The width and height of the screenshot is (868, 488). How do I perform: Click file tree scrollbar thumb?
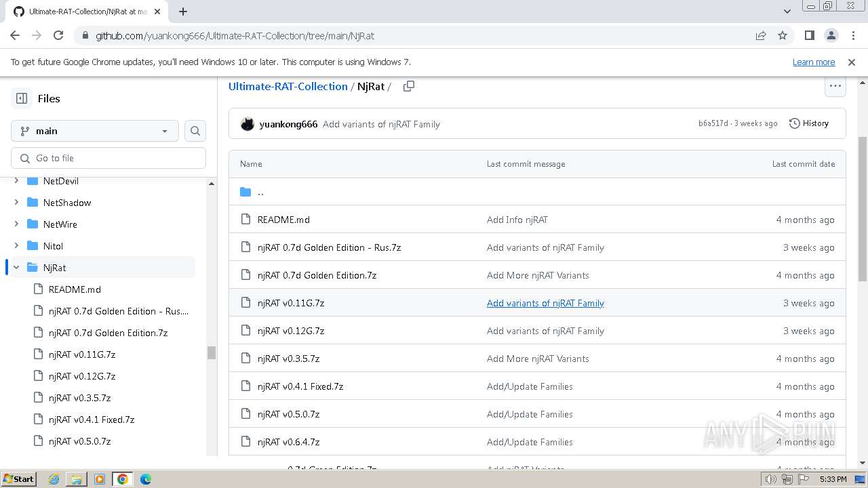(212, 352)
